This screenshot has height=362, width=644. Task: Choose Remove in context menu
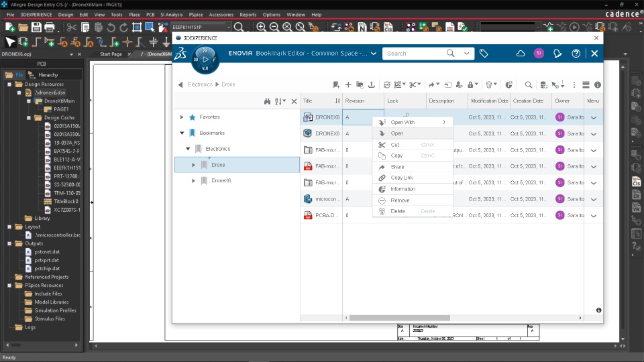point(413,200)
